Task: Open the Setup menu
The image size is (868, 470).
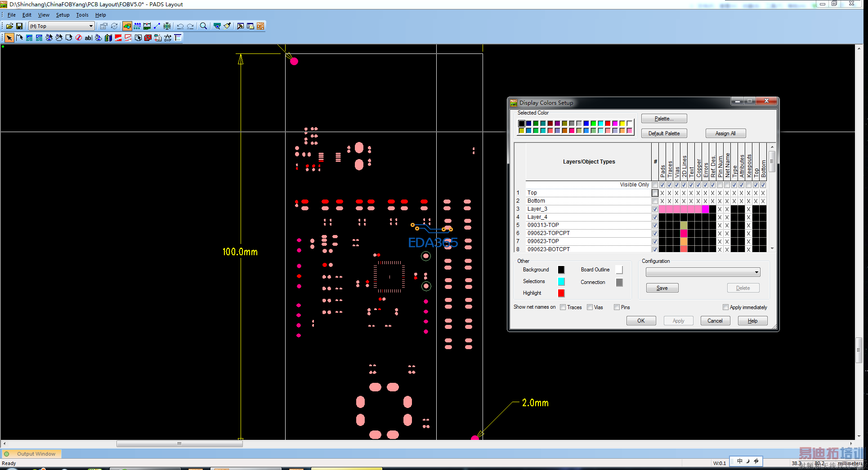Action: [x=63, y=15]
